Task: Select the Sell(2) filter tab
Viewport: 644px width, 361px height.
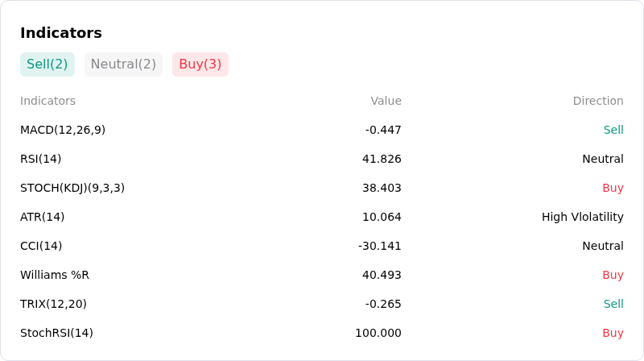Action: click(x=47, y=64)
